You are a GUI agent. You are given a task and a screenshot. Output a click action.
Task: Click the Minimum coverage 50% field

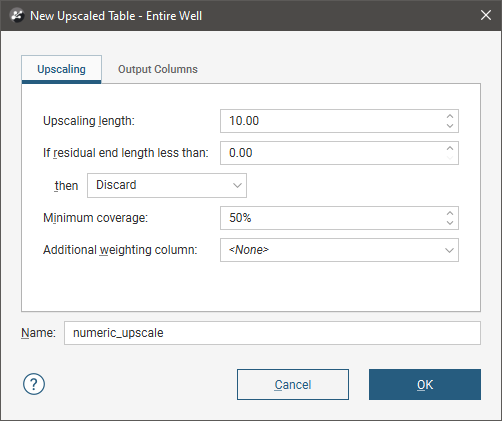pyautogui.click(x=332, y=218)
